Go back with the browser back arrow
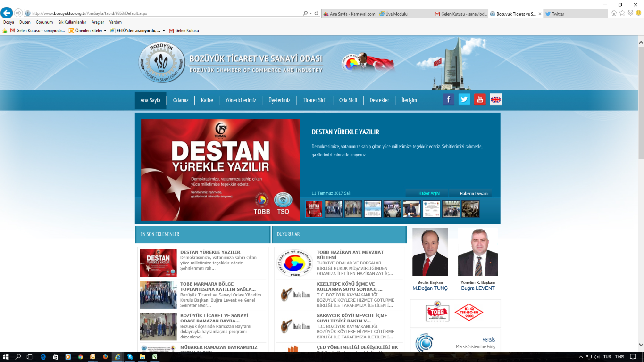The image size is (644, 362). (x=7, y=13)
